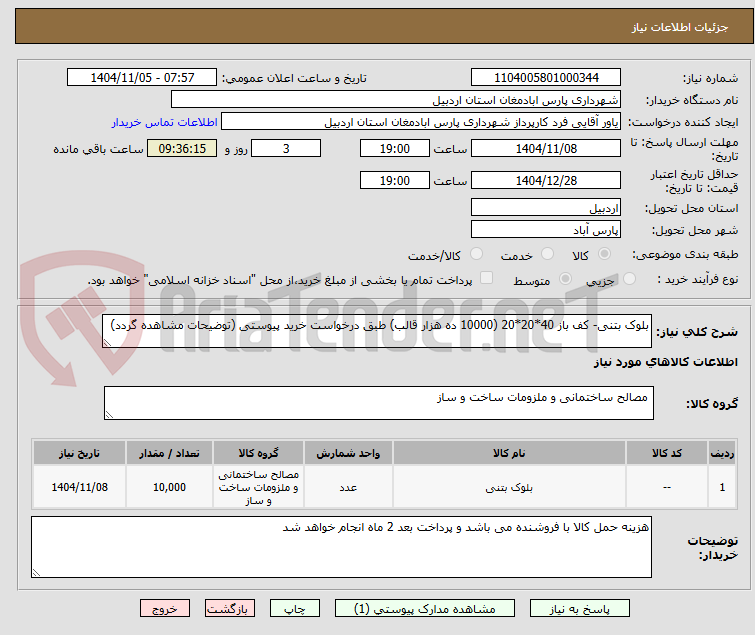This screenshot has width=755, height=635.
Task: Click the buyer organization name field
Action: (396, 100)
